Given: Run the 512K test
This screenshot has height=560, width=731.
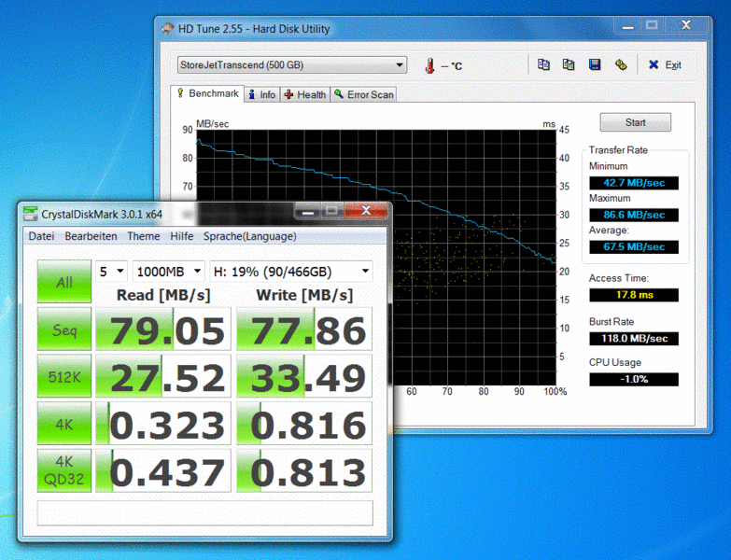Looking at the screenshot, I should point(64,376).
